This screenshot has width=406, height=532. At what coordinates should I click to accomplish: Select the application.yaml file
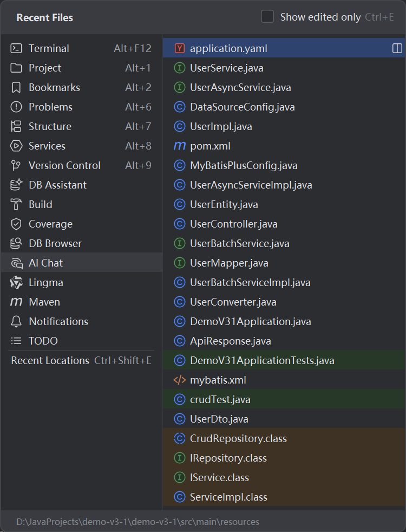pyautogui.click(x=228, y=49)
